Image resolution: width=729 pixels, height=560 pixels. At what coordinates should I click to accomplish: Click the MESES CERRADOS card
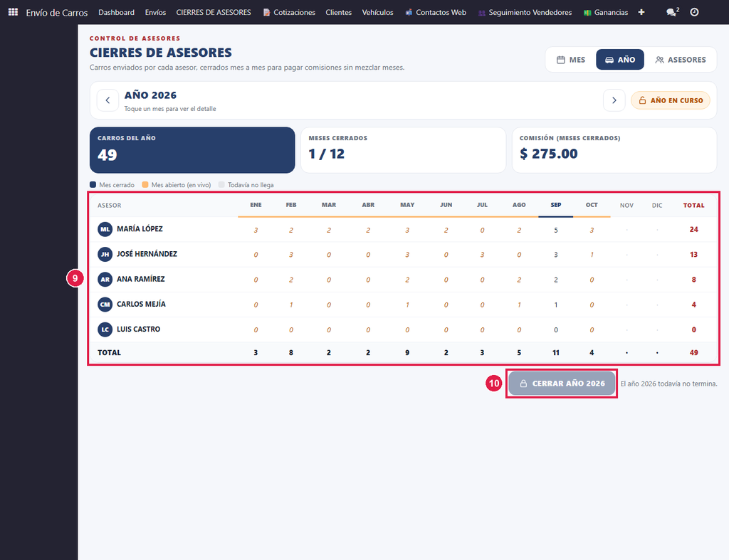(403, 150)
